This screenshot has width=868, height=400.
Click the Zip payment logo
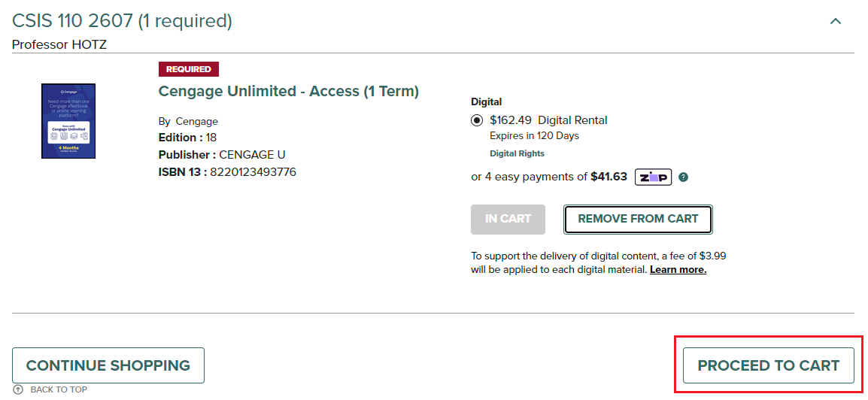pyautogui.click(x=653, y=177)
